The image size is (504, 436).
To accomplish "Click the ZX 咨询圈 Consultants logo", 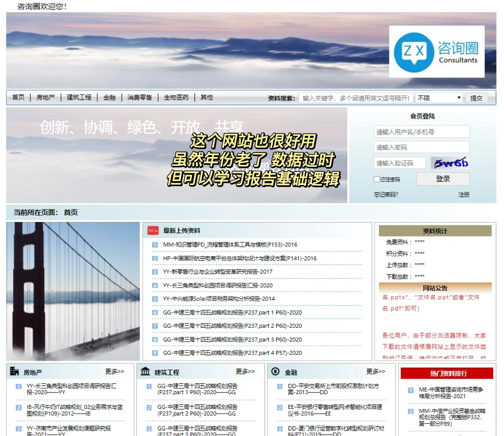I will pyautogui.click(x=437, y=51).
